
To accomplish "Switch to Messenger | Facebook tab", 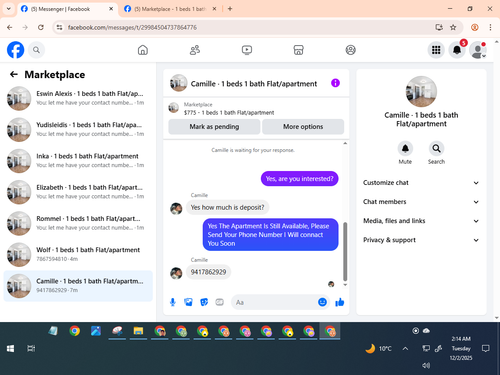I will point(66,9).
